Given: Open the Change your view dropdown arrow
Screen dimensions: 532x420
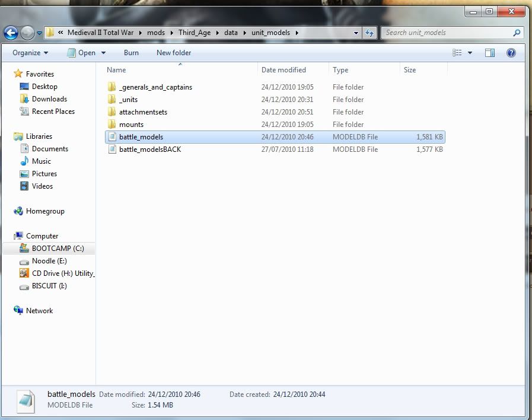Looking at the screenshot, I should [470, 53].
